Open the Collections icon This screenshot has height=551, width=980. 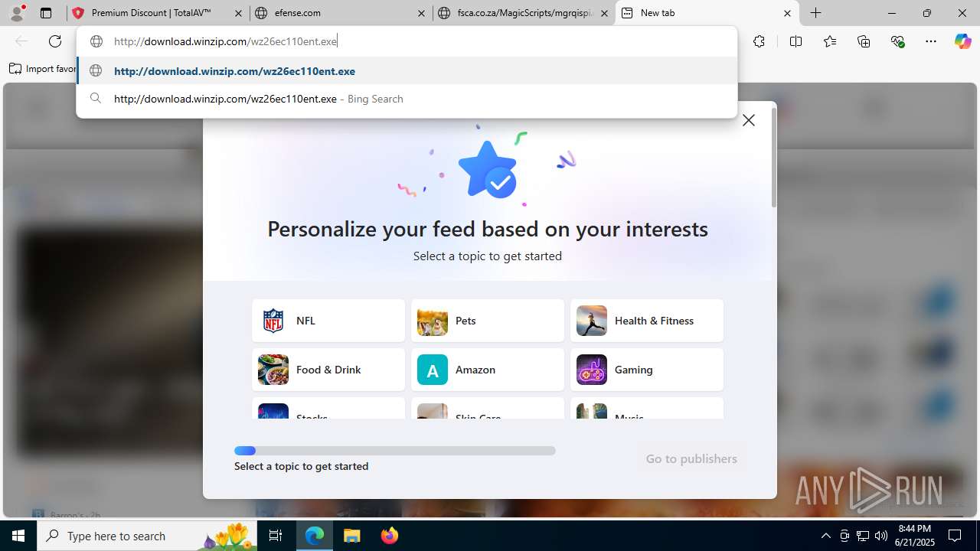tap(864, 41)
